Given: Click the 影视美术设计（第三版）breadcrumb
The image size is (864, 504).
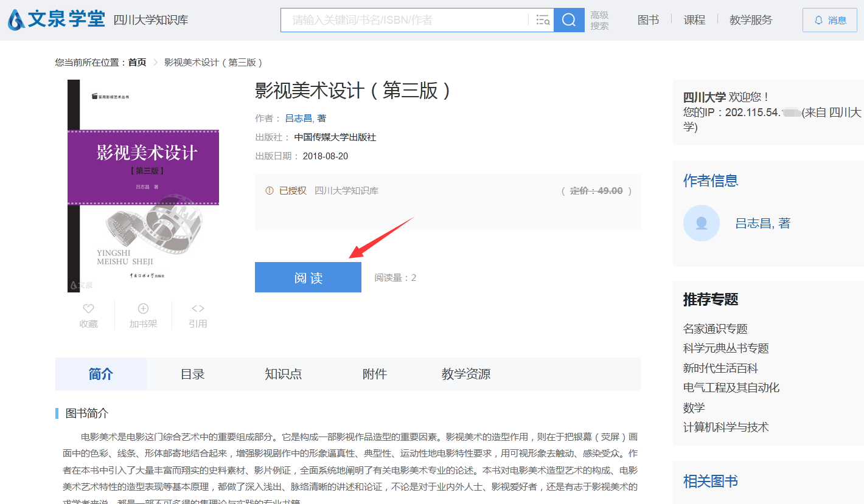Looking at the screenshot, I should click(x=214, y=63).
